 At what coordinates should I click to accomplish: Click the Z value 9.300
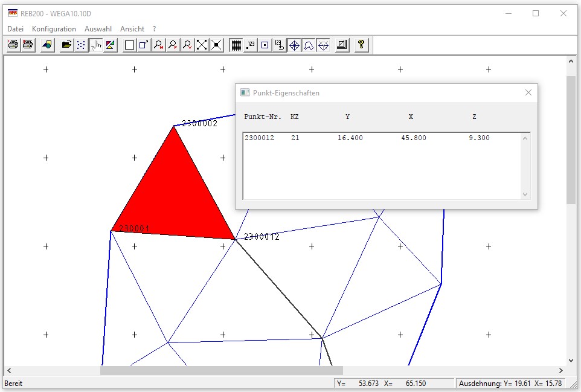pyautogui.click(x=479, y=138)
